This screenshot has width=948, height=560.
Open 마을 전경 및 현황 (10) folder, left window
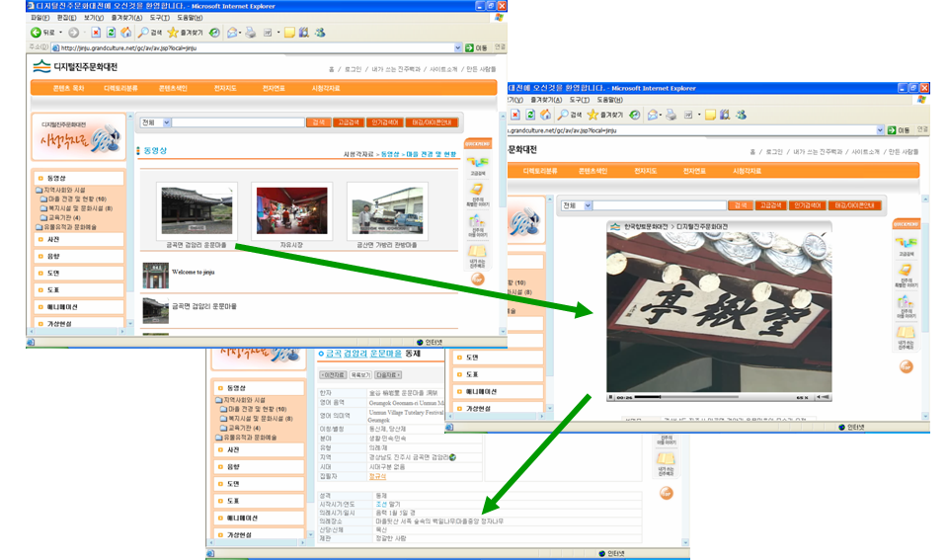point(73,199)
